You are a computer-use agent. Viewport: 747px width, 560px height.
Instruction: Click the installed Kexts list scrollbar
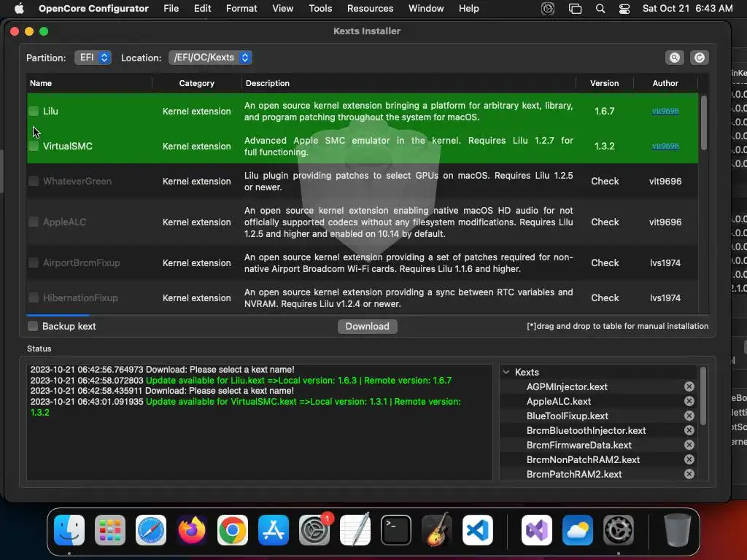tap(703, 396)
